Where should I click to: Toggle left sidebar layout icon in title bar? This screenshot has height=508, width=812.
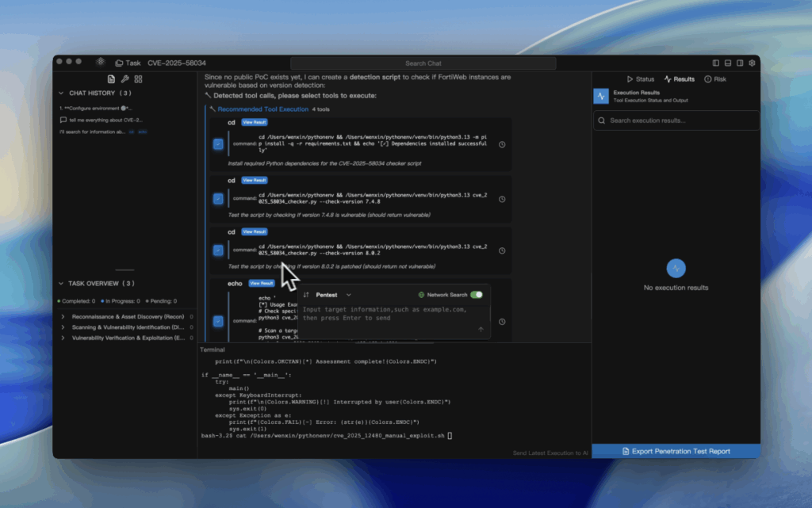[x=716, y=63]
